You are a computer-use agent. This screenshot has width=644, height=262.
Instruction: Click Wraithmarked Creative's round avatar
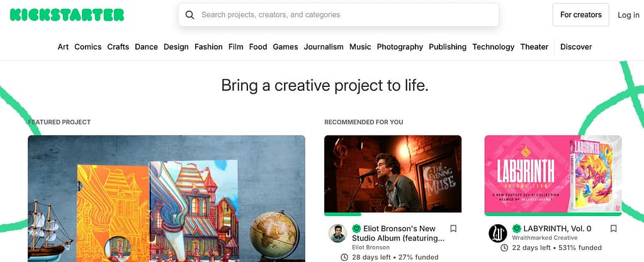(498, 233)
